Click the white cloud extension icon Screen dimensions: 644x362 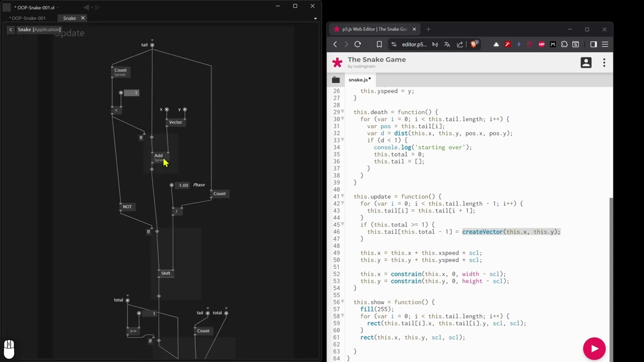[496, 44]
